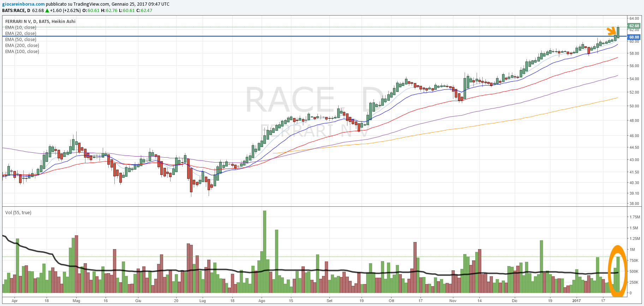Click the 250K volume axis label

[634, 283]
